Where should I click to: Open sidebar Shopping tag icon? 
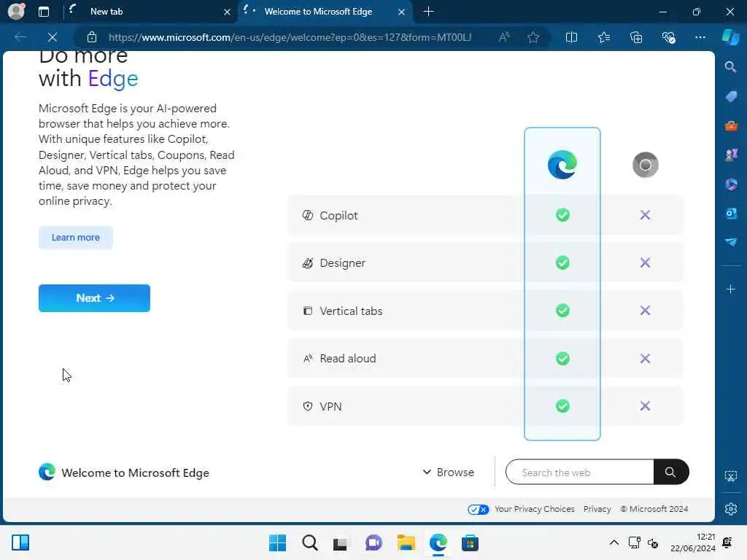pos(731,96)
